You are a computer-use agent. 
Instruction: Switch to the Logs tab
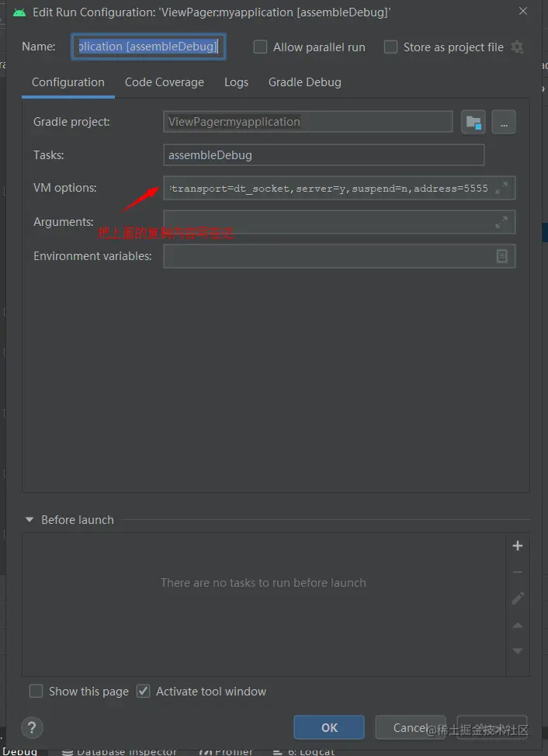236,82
